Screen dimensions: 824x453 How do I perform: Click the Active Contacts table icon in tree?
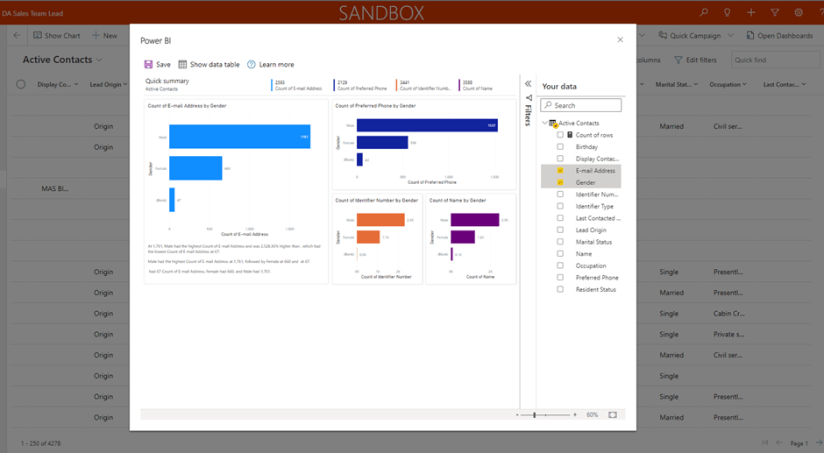click(x=553, y=123)
